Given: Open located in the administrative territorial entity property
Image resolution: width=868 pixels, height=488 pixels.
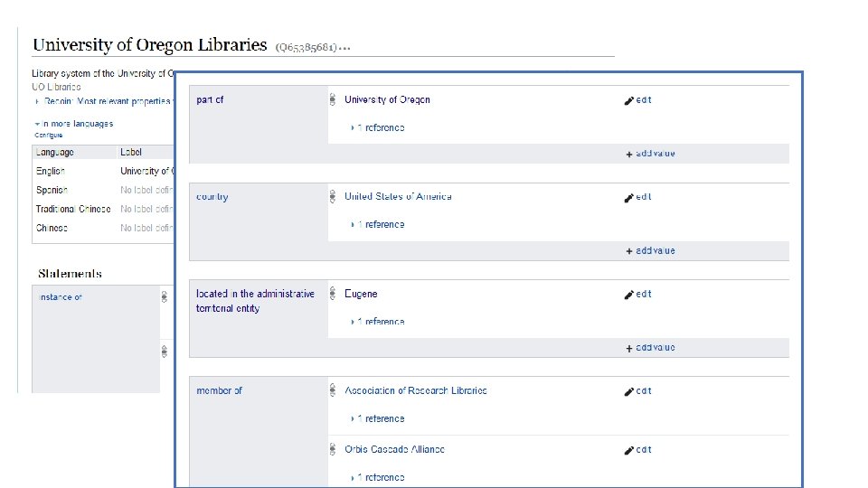Looking at the screenshot, I should [x=255, y=301].
